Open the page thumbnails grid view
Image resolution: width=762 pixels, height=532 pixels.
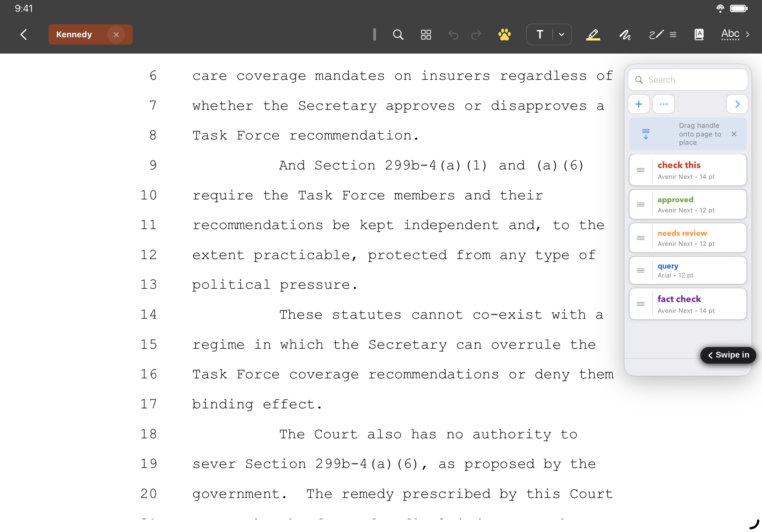426,34
